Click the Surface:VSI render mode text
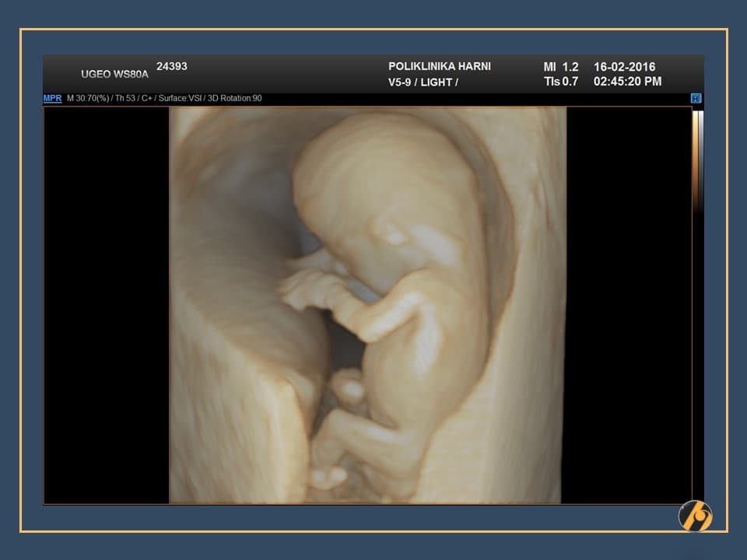 point(177,99)
